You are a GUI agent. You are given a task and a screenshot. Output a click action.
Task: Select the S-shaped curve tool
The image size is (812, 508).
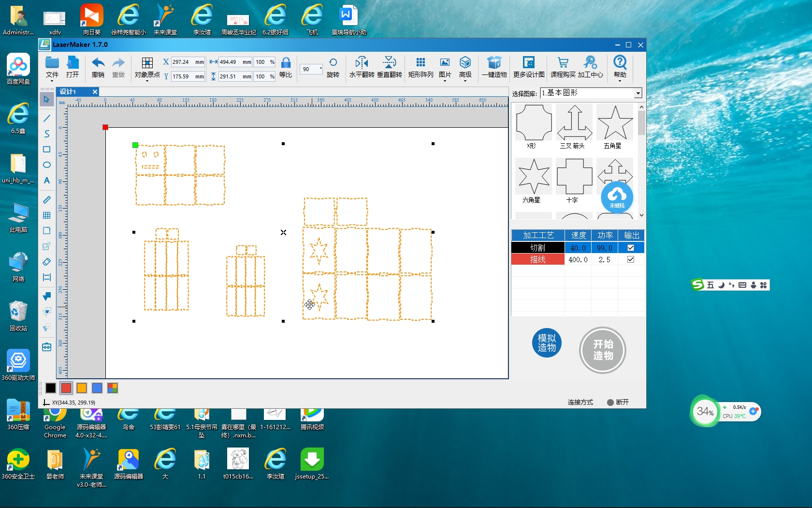(x=46, y=134)
